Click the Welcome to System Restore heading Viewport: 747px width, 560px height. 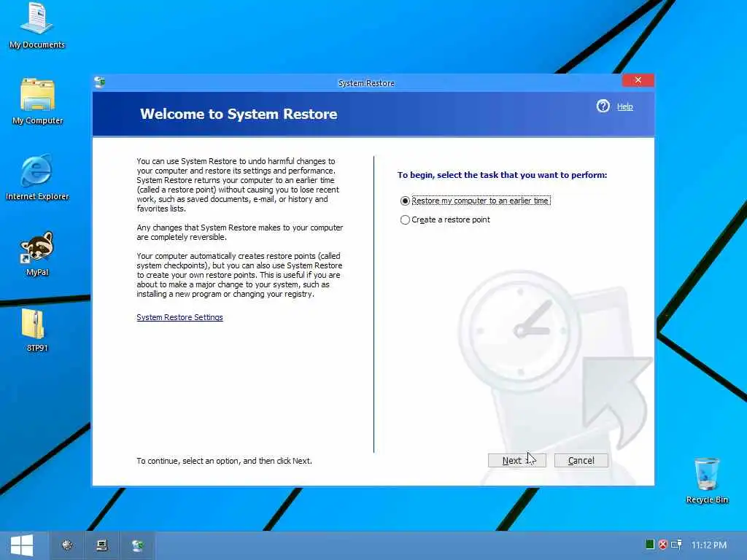(239, 114)
